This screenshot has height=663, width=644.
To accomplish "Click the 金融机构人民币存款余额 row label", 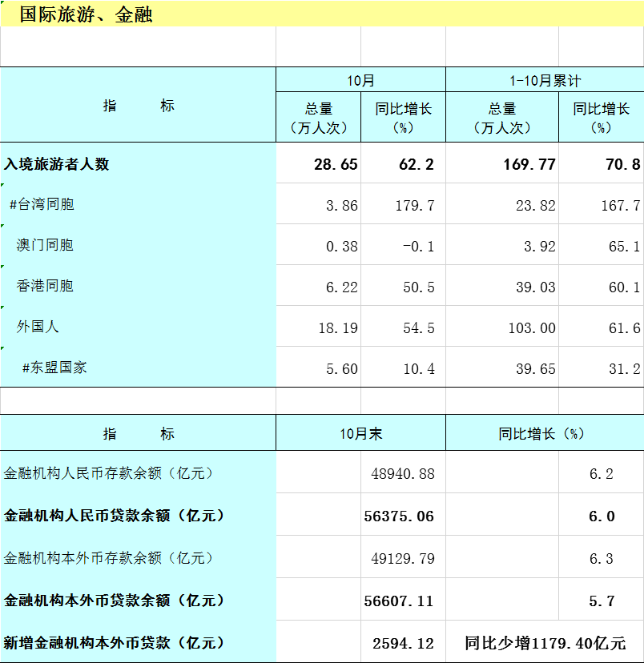I will pyautogui.click(x=110, y=473).
